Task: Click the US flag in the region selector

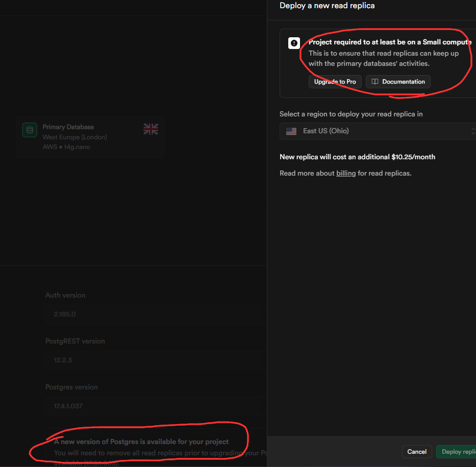Action: (x=291, y=131)
